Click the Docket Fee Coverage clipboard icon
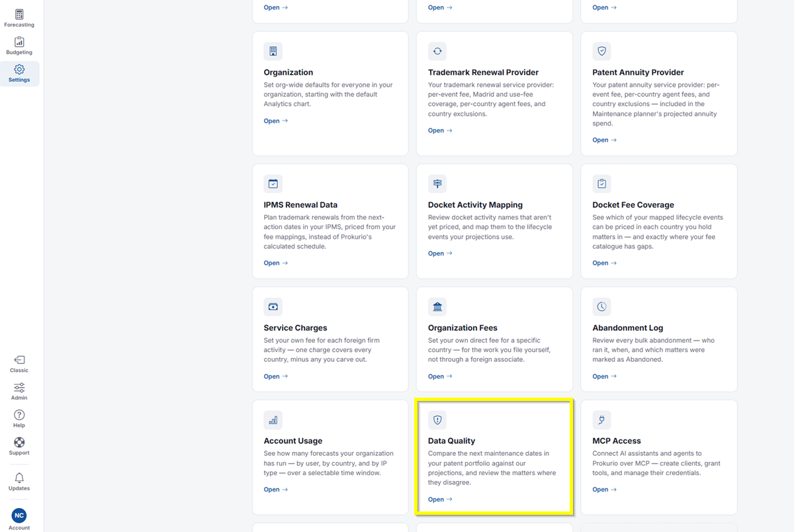The height and width of the screenshot is (532, 794). pos(601,183)
